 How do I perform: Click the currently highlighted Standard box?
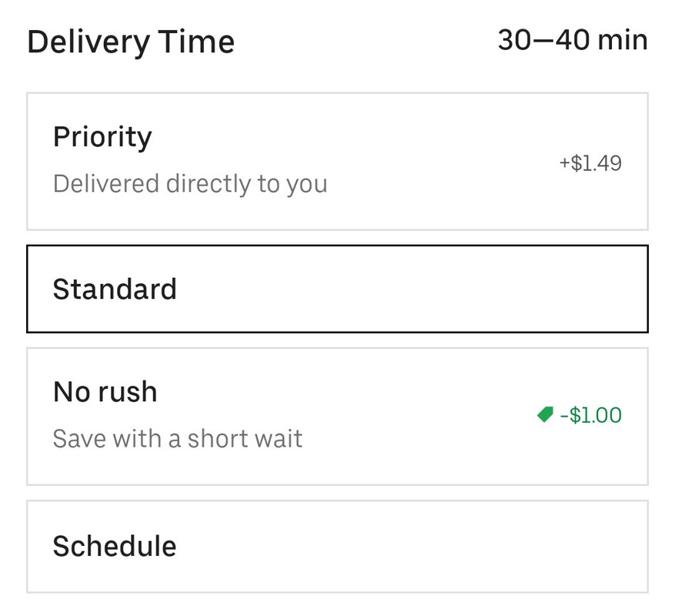[337, 289]
